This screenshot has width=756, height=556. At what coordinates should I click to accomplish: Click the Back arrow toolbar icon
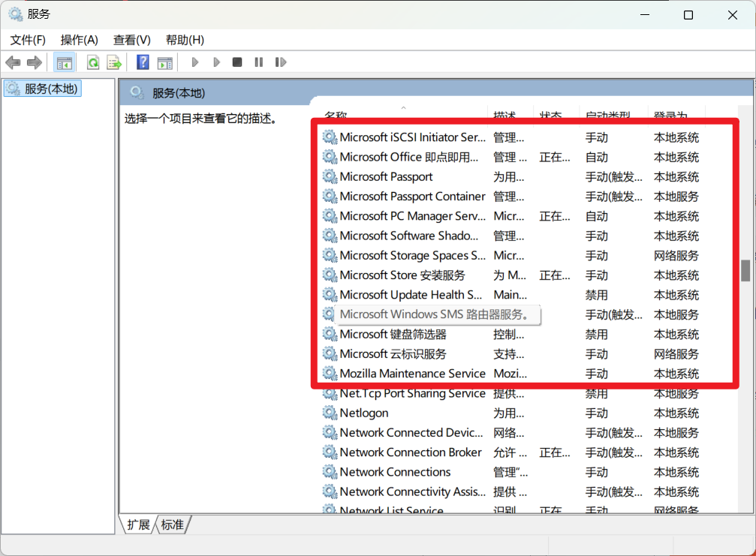click(x=13, y=62)
